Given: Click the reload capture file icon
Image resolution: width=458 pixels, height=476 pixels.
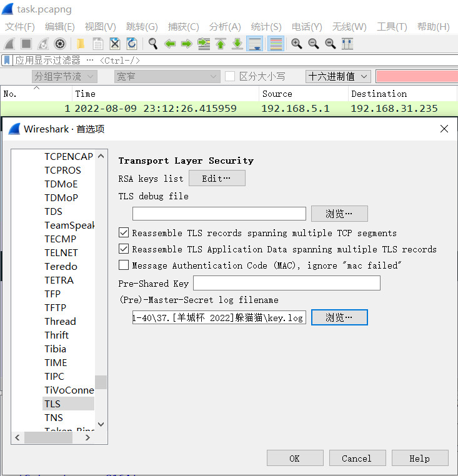Looking at the screenshot, I should coord(131,44).
